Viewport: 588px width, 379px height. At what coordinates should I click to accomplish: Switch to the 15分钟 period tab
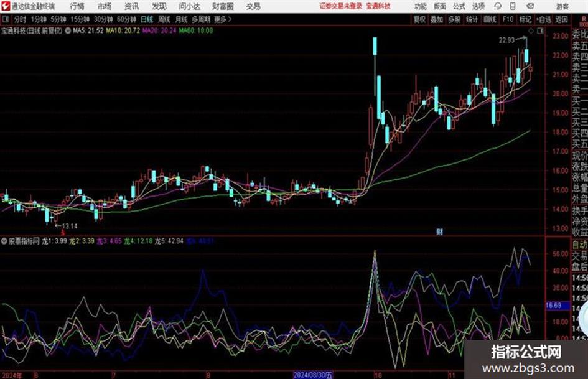coord(80,19)
